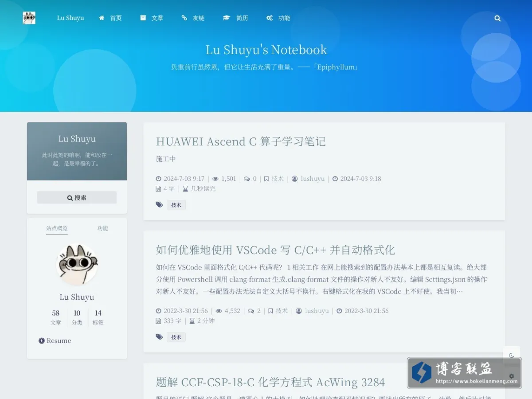Toggle dark mode with the moon icon

[512, 355]
